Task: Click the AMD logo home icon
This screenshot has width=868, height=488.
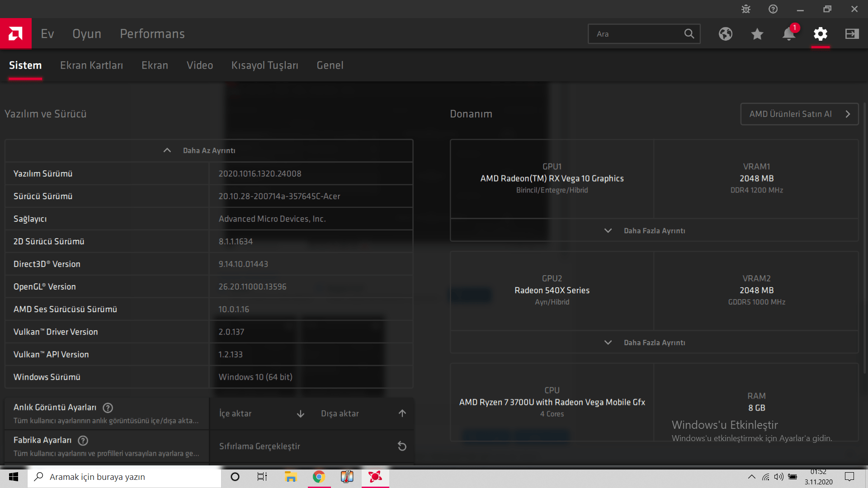Action: [x=15, y=33]
